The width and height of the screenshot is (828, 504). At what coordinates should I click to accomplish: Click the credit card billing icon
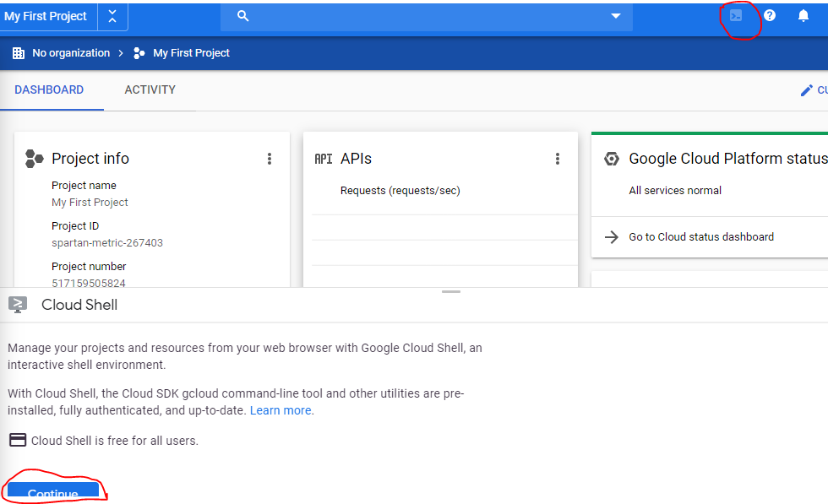click(x=18, y=440)
